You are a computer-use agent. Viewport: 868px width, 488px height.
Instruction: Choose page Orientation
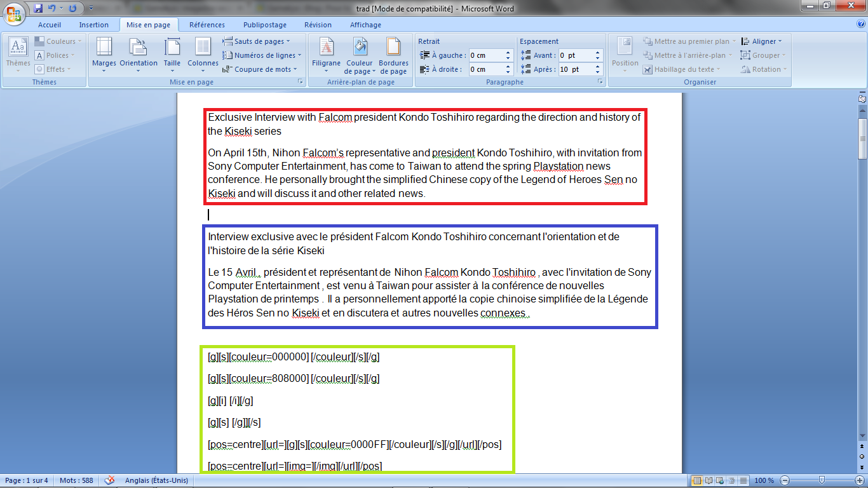[x=139, y=55]
